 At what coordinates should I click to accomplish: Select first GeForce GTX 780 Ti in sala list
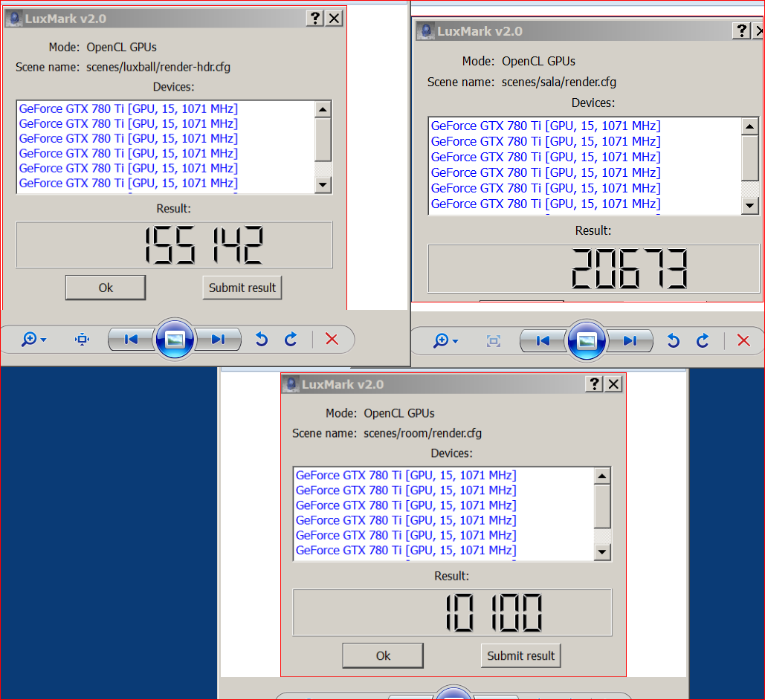coord(546,126)
